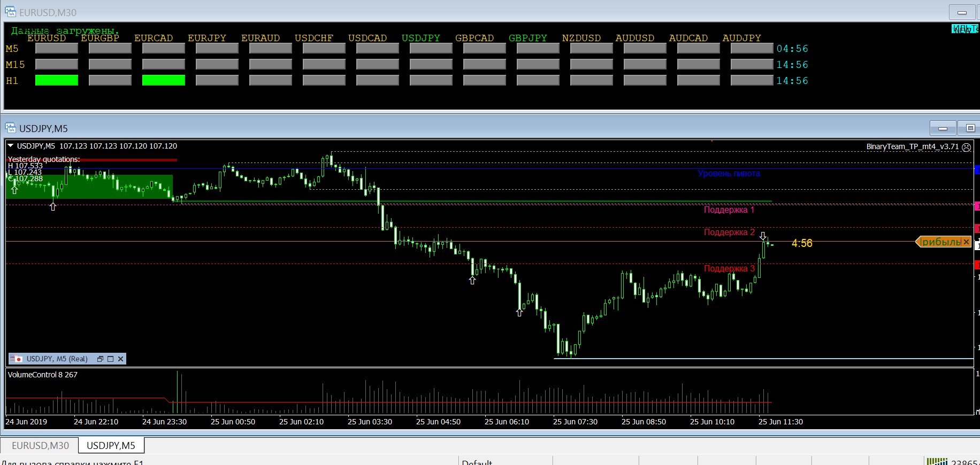Click the 'Default' profile in the status bar
The width and height of the screenshot is (980, 465).
click(x=477, y=462)
